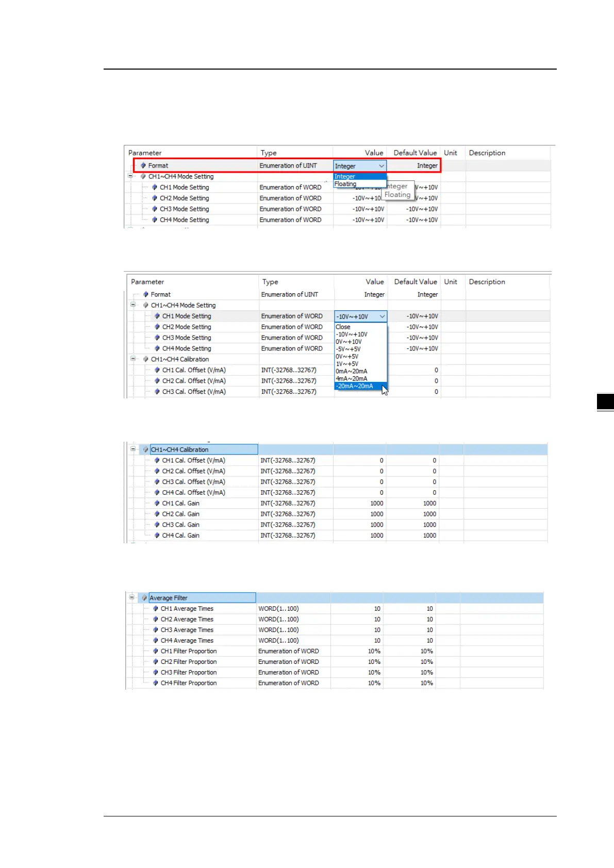The image size is (614, 868).
Task: Click Default Value 1000 of CH3 Cal. Gain
Action: click(430, 525)
